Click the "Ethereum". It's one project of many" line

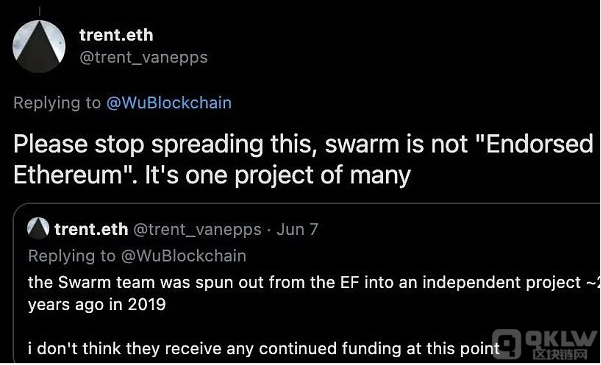click(x=212, y=176)
